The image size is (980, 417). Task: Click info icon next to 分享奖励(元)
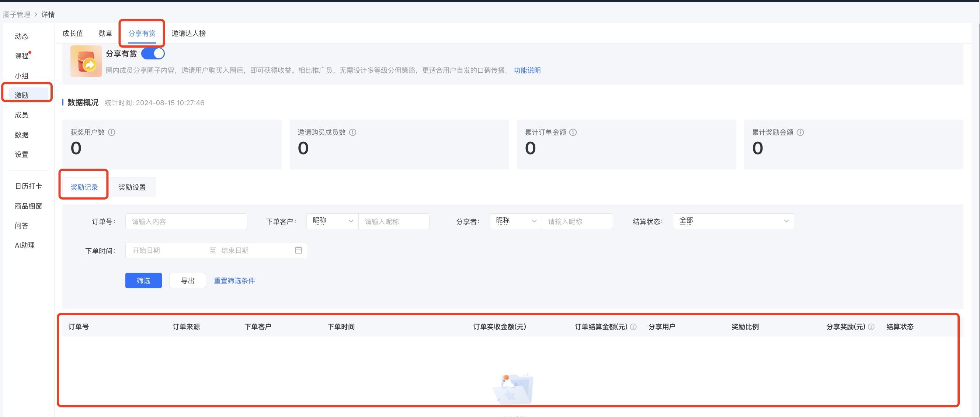[871, 327]
